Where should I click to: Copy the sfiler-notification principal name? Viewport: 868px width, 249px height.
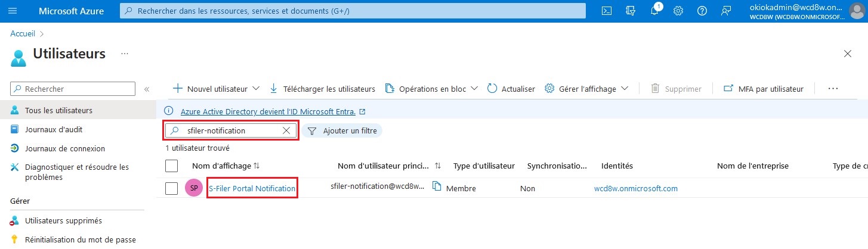pyautogui.click(x=437, y=186)
